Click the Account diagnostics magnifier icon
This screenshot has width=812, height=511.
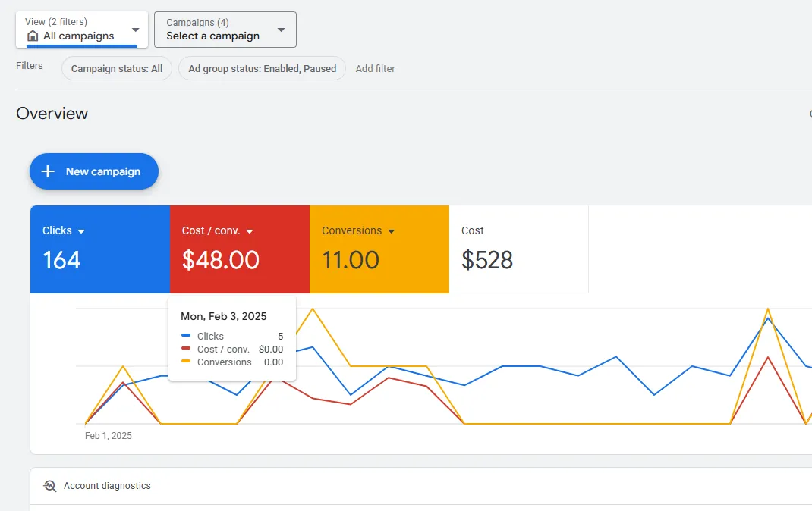pyautogui.click(x=49, y=486)
